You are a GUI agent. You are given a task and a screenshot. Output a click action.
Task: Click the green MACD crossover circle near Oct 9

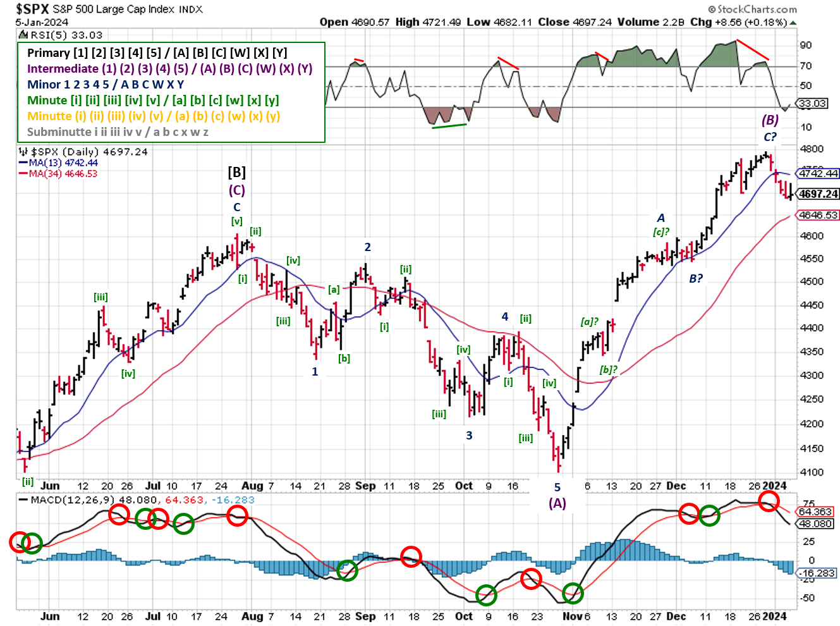pyautogui.click(x=486, y=594)
